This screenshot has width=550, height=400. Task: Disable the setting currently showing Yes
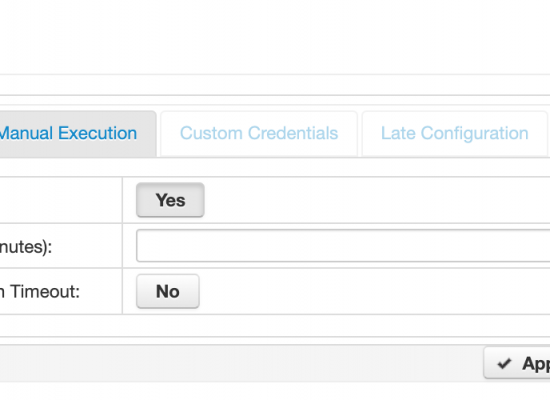[170, 200]
